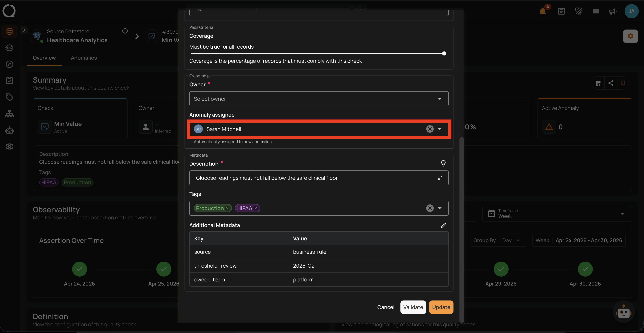Click the dialog's vertical scrollbar
The width and height of the screenshot is (644, 333).
tap(461, 230)
